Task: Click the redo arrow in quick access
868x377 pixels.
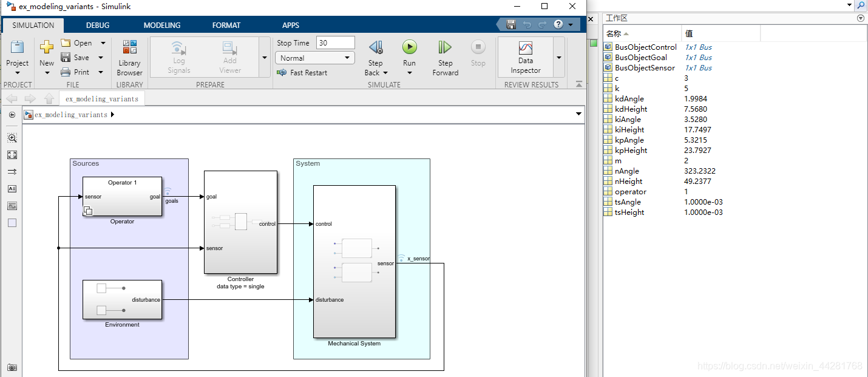Action: tap(542, 24)
